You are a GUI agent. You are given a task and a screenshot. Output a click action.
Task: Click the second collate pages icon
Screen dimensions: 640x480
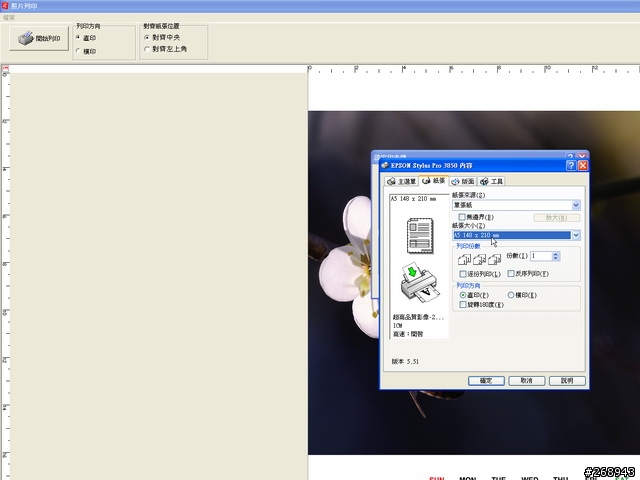(479, 259)
